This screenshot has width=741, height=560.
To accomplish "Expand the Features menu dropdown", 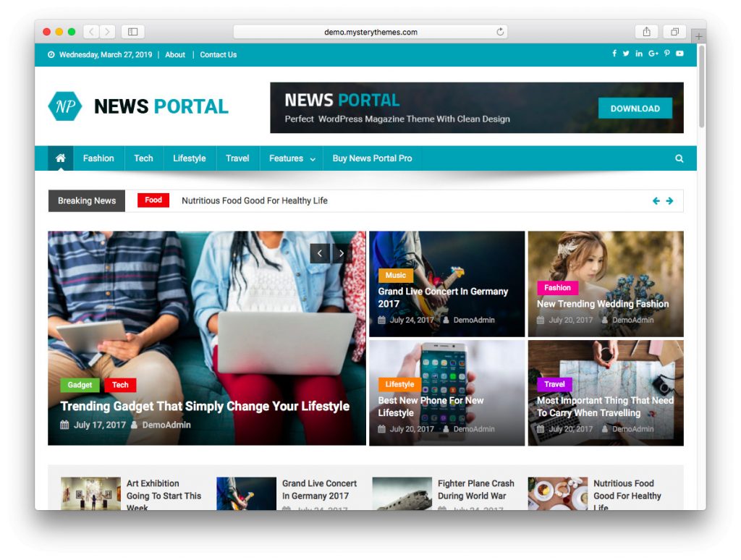I will (292, 158).
